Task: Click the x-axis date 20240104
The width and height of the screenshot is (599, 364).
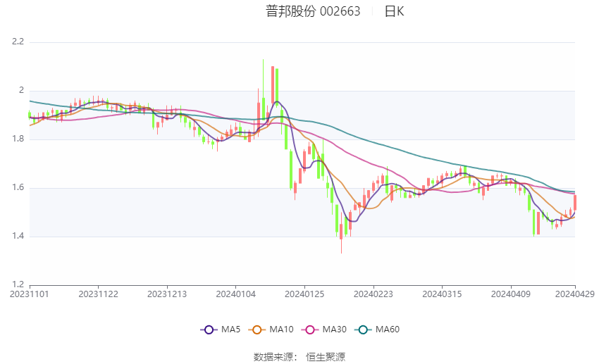Action: pos(235,294)
